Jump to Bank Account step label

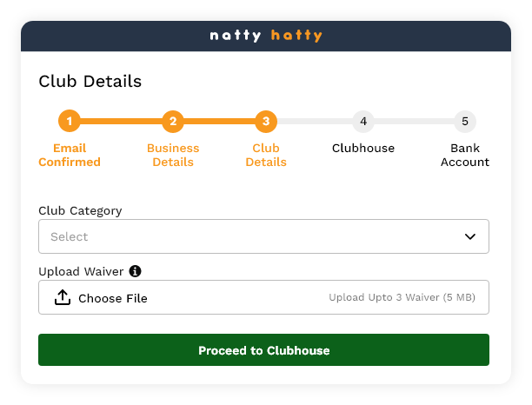(x=465, y=155)
